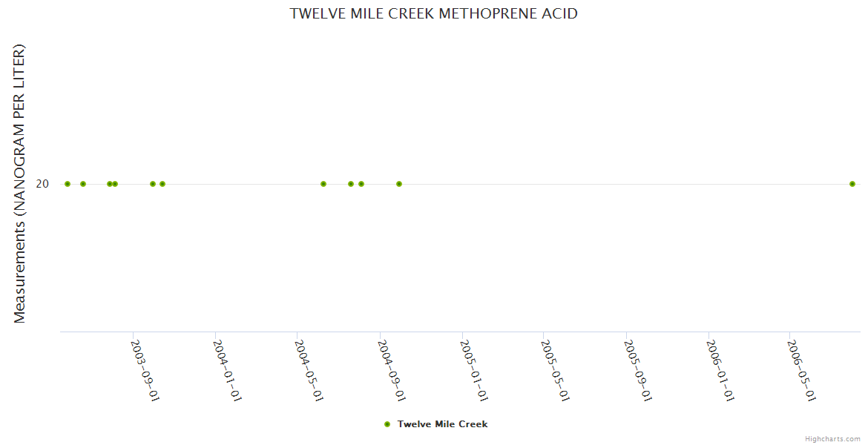Click the leftmost data point on the chart
This screenshot has height=445, width=868.
68,184
